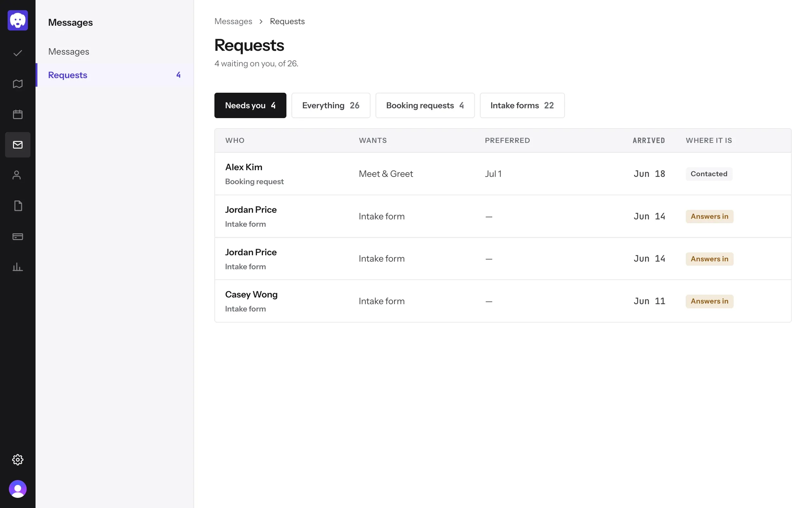This screenshot has height=508, width=812.
Task: Click the Jun 11 arrived date
Action: click(649, 301)
